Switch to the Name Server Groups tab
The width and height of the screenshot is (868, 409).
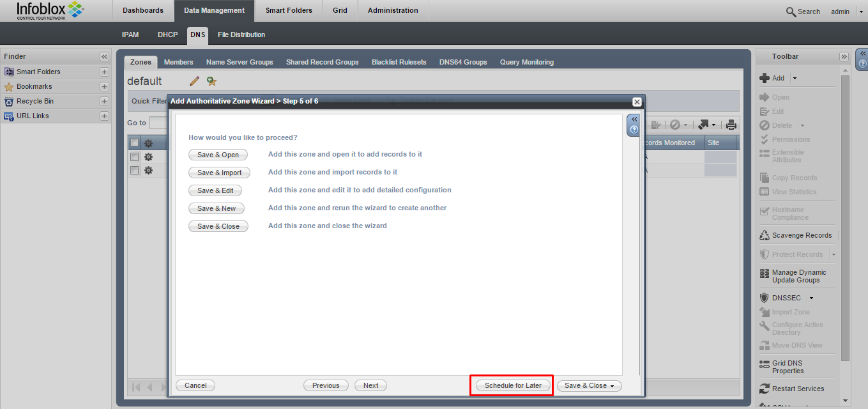(240, 62)
